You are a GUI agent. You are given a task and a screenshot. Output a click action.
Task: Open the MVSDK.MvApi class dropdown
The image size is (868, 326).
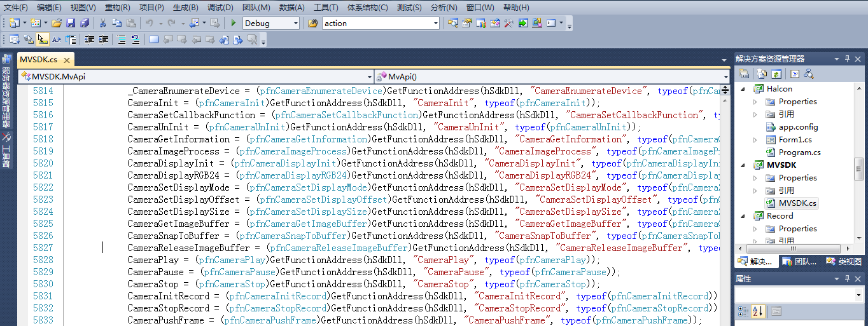370,76
